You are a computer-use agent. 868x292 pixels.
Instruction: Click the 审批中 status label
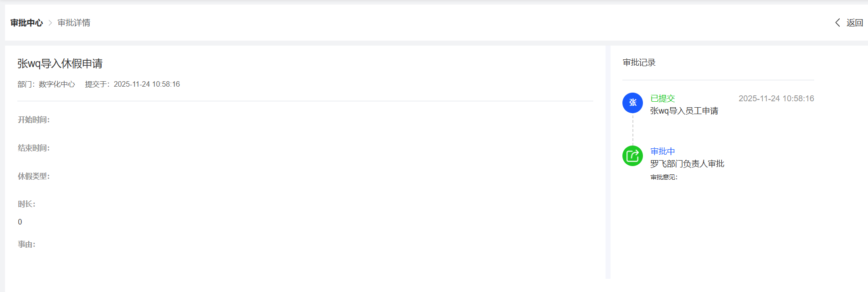point(663,151)
